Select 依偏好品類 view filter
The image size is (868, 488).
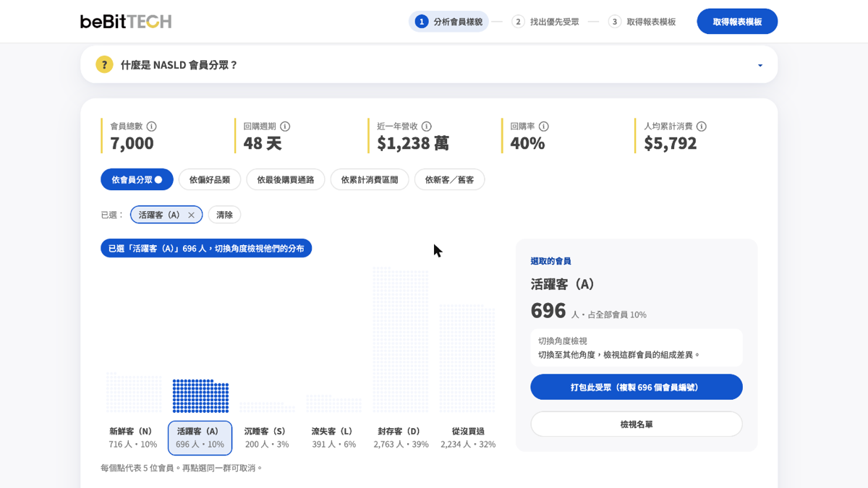210,179
